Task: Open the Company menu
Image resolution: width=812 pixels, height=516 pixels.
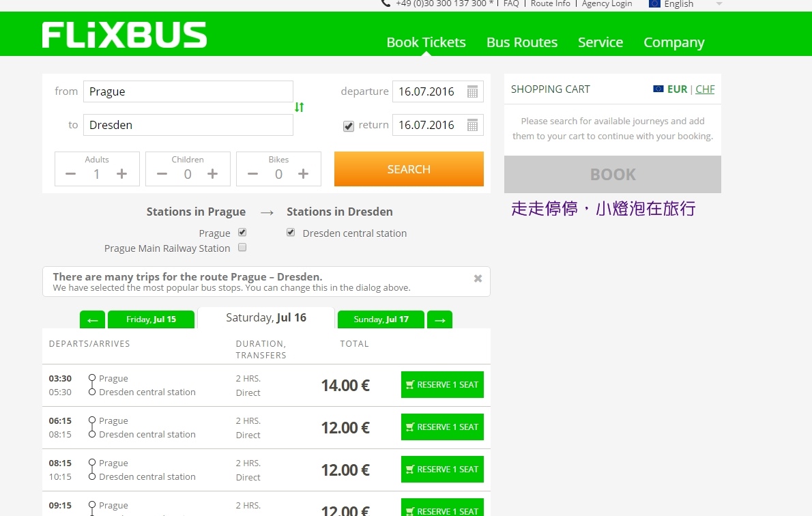Action: click(674, 42)
